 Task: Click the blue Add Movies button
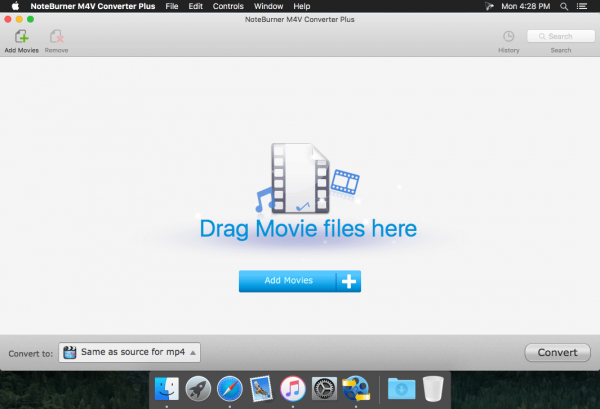tap(300, 281)
